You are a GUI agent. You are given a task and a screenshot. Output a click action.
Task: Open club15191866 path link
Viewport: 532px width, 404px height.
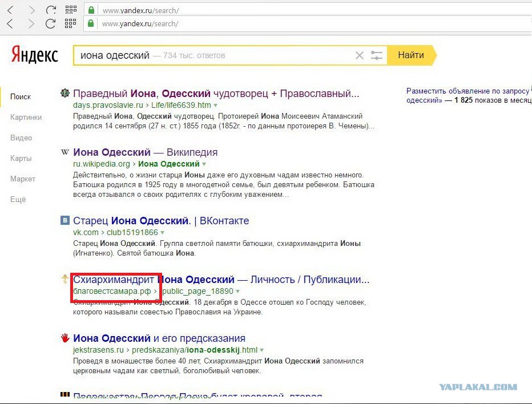click(132, 232)
